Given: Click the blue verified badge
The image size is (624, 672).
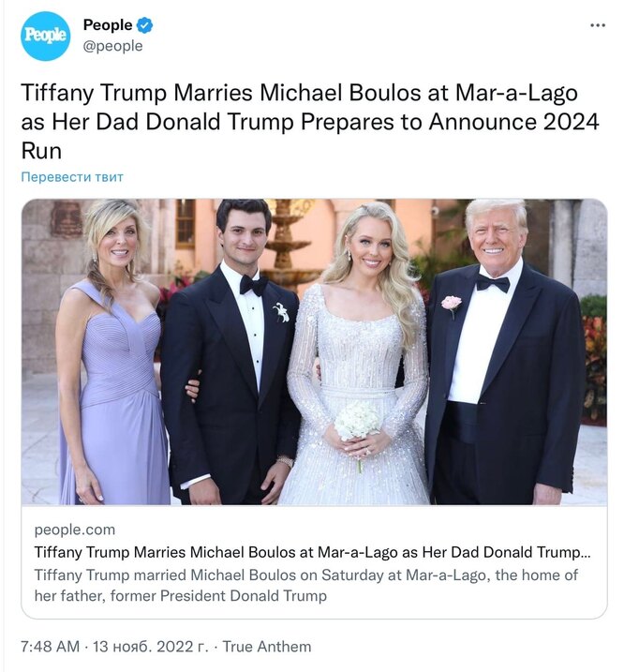Looking at the screenshot, I should coord(145,25).
